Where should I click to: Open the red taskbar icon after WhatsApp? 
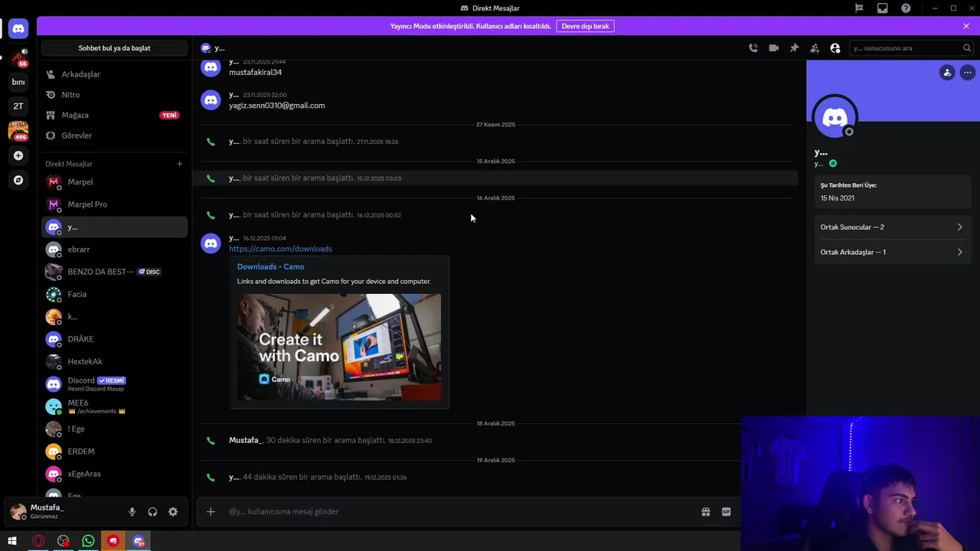point(113,541)
